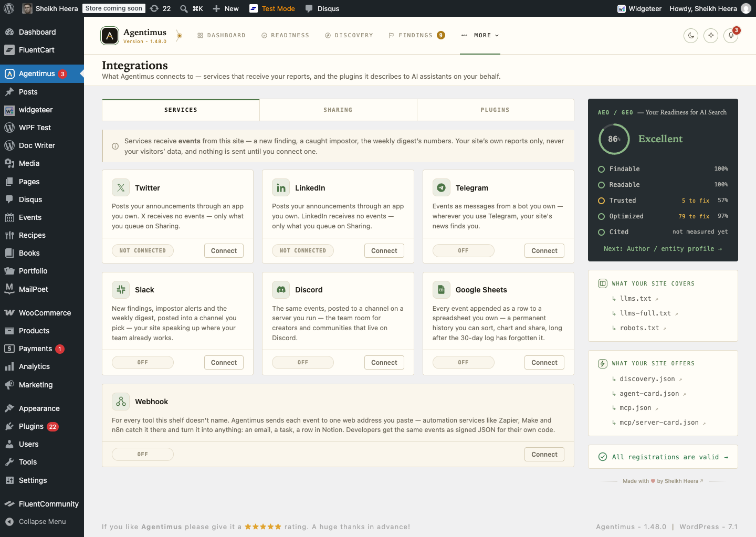This screenshot has height=537, width=756.
Task: Connect the Slack service
Action: (x=224, y=363)
